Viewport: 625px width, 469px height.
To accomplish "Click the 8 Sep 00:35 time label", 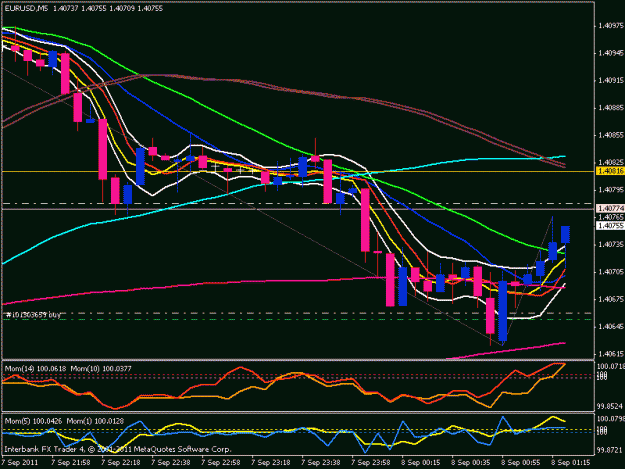I will [470, 463].
